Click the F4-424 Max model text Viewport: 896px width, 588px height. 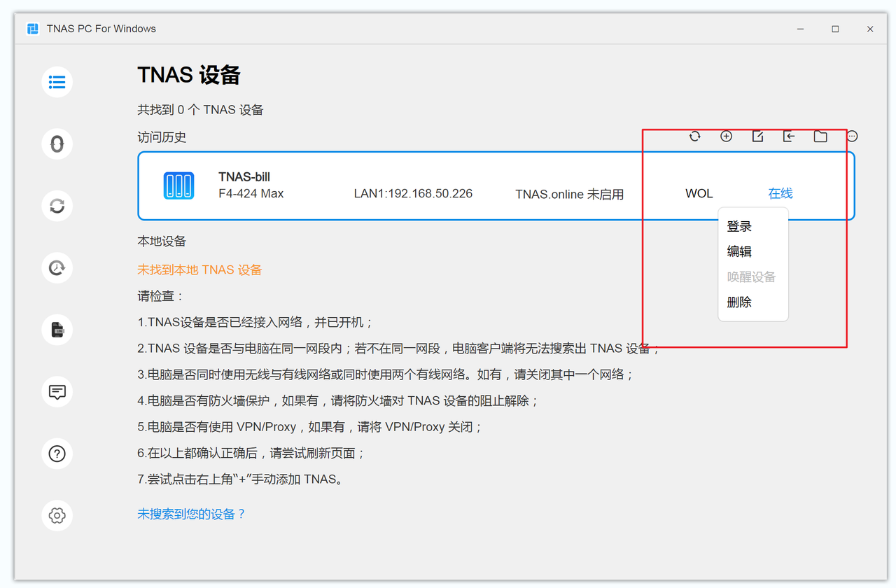pos(251,193)
